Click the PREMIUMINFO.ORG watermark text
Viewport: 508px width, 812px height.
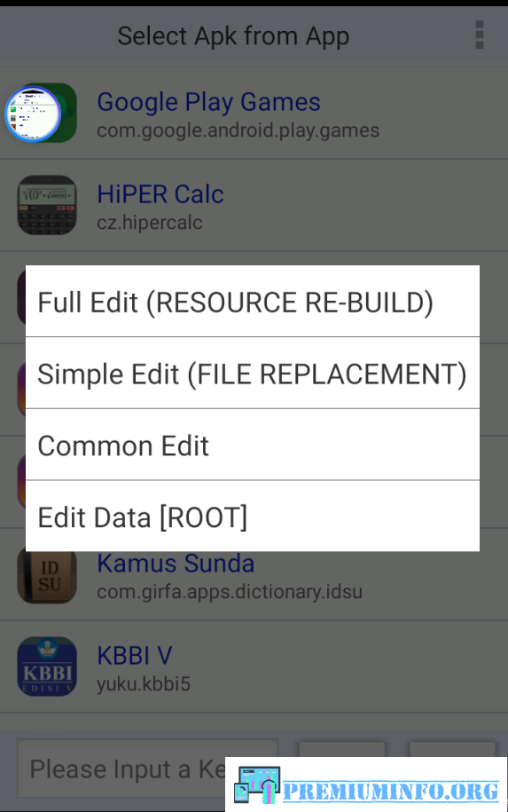pos(391,791)
